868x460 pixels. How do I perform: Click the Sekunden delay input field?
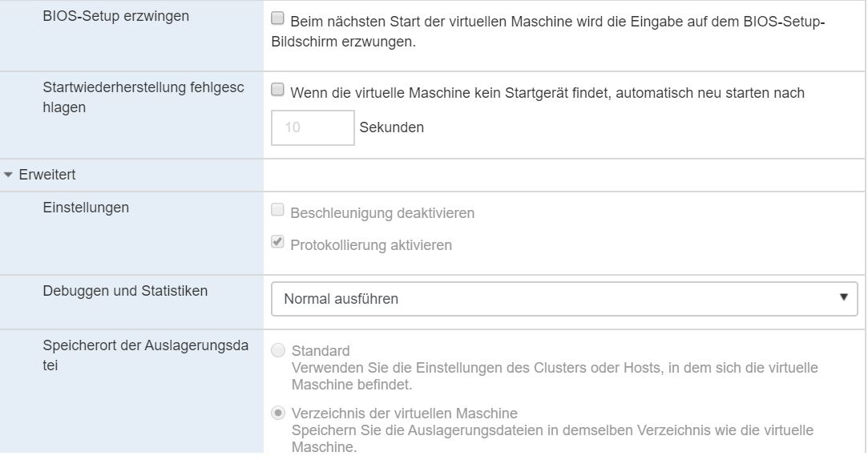313,127
